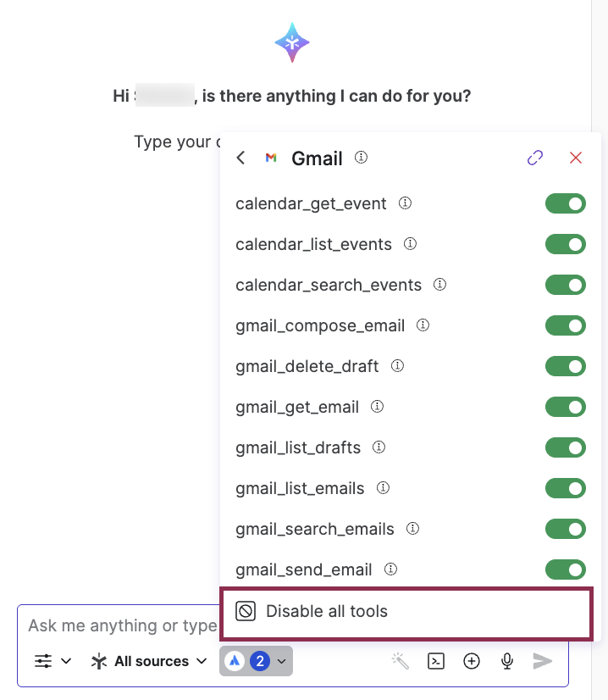This screenshot has width=608, height=700.
Task: Open the terminal/command icon near input field
Action: (436, 661)
